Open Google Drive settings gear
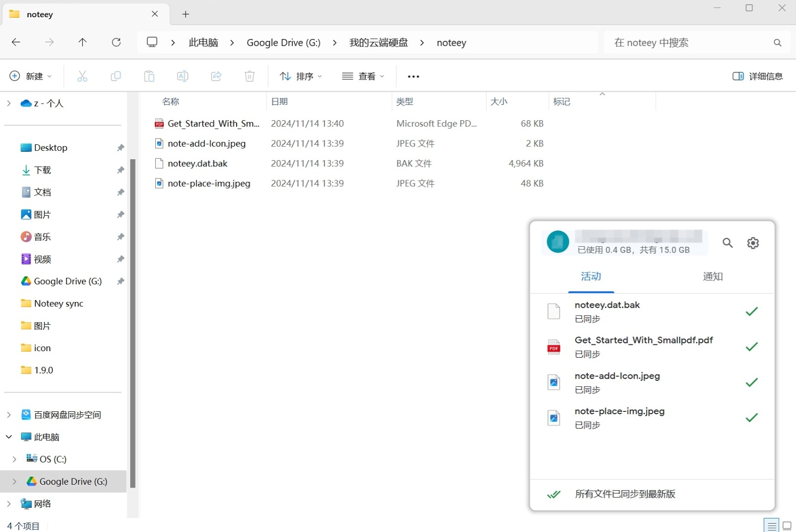796x532 pixels. (x=753, y=242)
